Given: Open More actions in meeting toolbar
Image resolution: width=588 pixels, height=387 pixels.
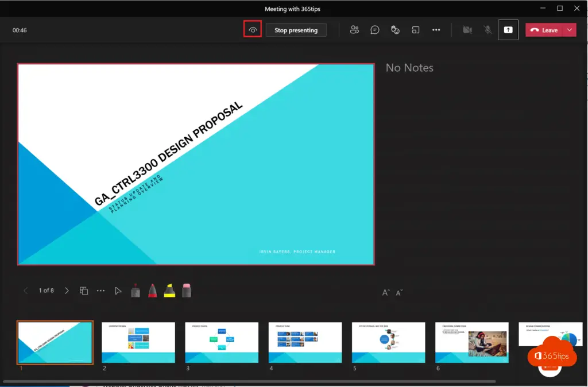Looking at the screenshot, I should point(436,30).
